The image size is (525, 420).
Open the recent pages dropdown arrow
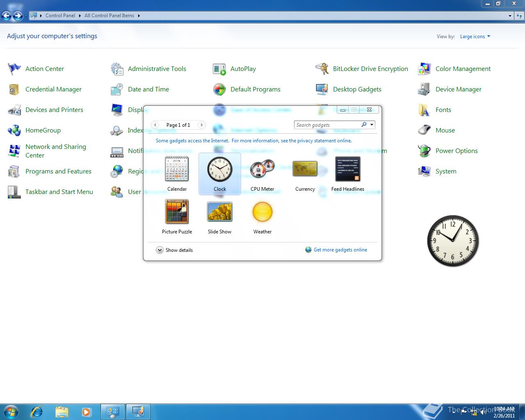26,16
